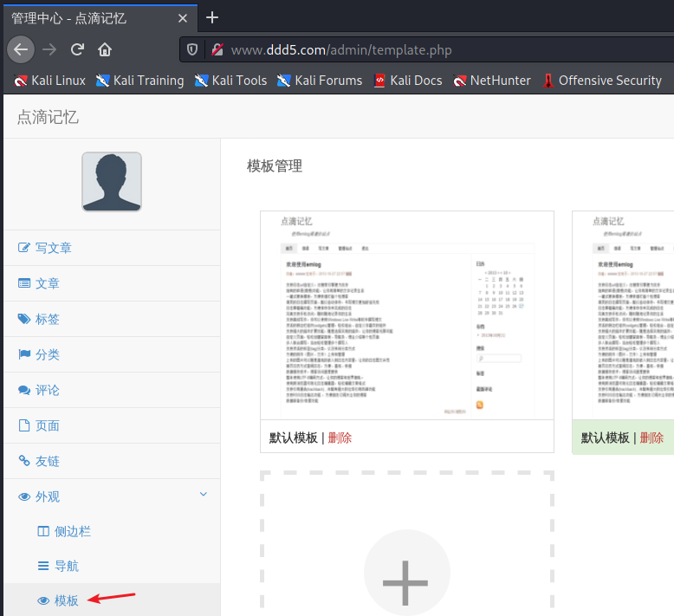Viewport: 674px width, 616px height.
Task: Click the 外观 menu label
Action: tap(48, 497)
